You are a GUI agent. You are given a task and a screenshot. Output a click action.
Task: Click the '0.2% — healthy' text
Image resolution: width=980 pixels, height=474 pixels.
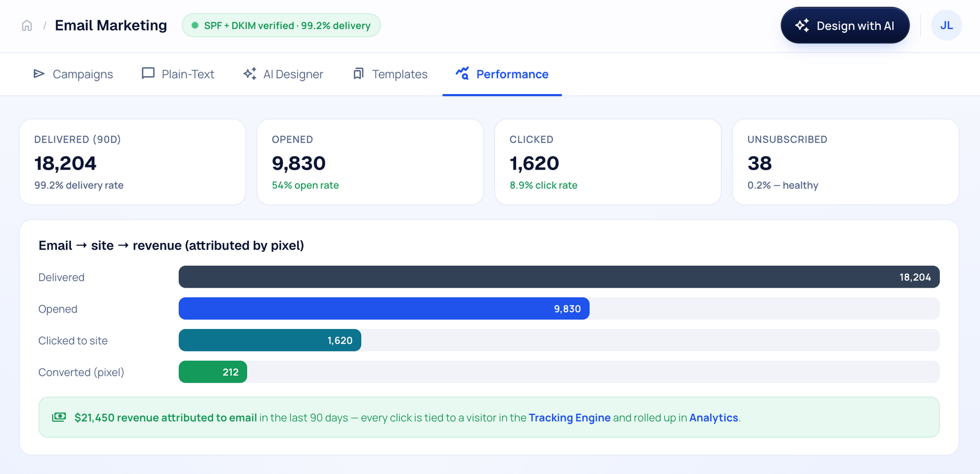tap(783, 185)
